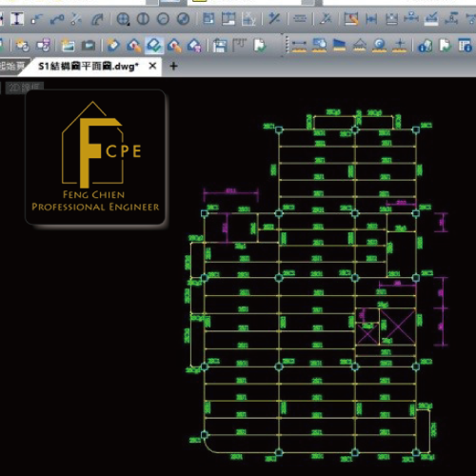Screen dimensions: 476x476
Task: Toggle the highlighted checkmark shape icon
Action: (x=154, y=46)
